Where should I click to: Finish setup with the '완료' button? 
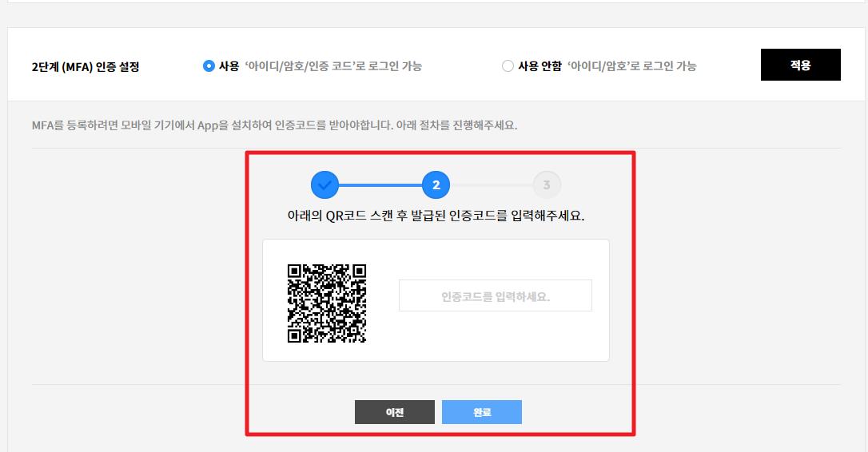click(x=481, y=412)
